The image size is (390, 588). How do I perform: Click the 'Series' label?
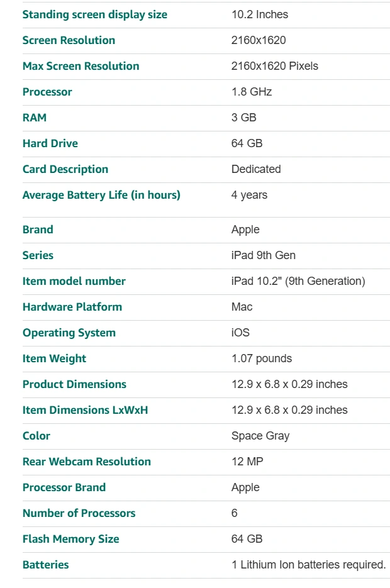pyautogui.click(x=38, y=255)
